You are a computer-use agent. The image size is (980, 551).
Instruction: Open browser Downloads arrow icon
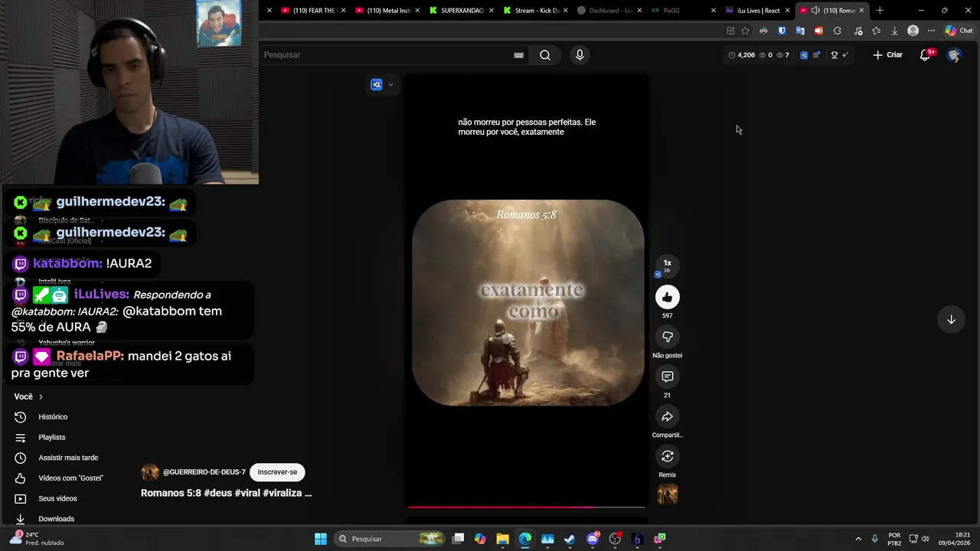[894, 31]
